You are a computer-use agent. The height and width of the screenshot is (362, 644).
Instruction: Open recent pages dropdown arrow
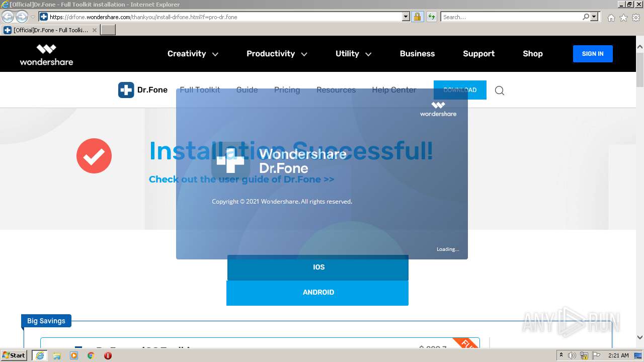click(33, 17)
